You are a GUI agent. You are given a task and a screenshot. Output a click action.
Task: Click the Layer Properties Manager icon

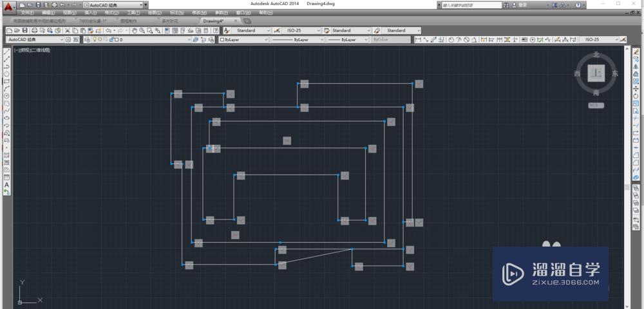coord(87,40)
